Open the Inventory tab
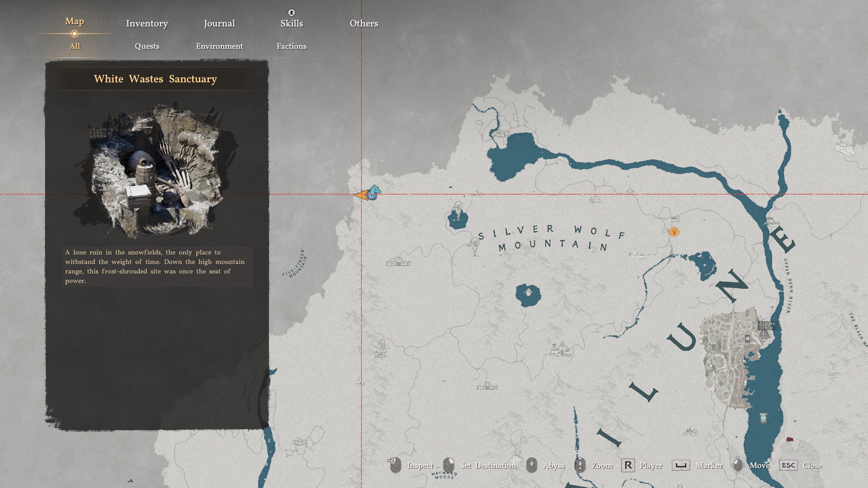 pos(147,23)
